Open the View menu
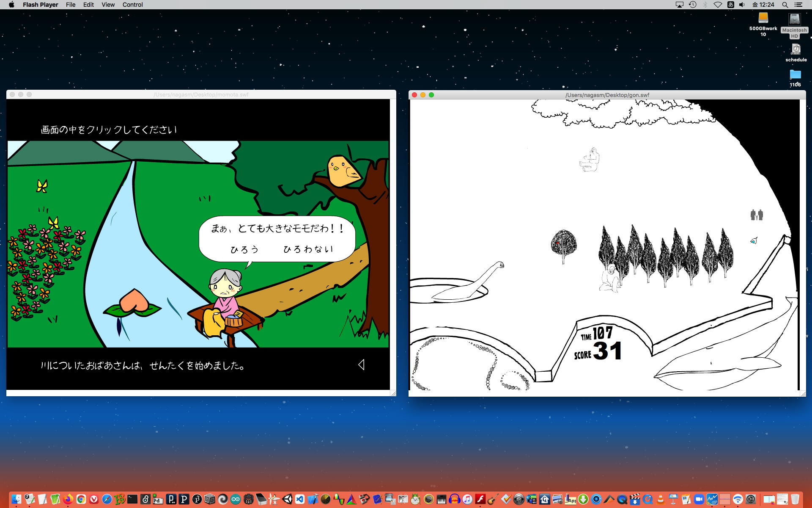812x508 pixels. pos(108,5)
